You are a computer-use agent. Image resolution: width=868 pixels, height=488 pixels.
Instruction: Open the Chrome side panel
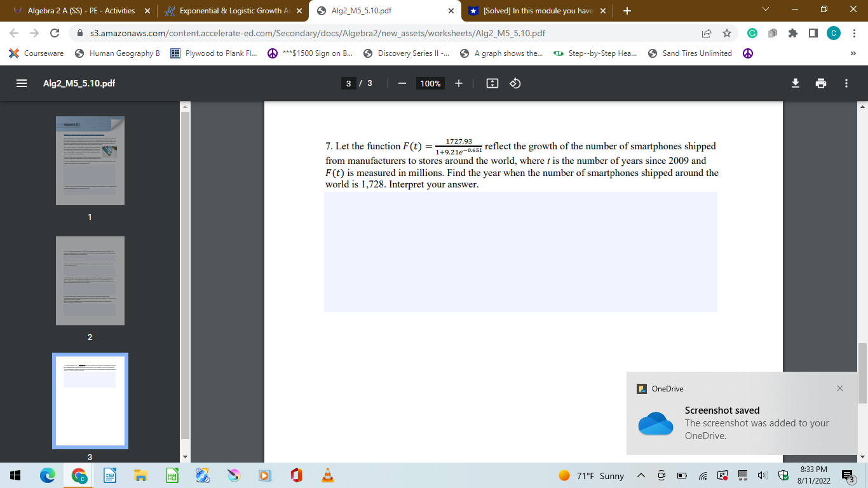point(813,33)
